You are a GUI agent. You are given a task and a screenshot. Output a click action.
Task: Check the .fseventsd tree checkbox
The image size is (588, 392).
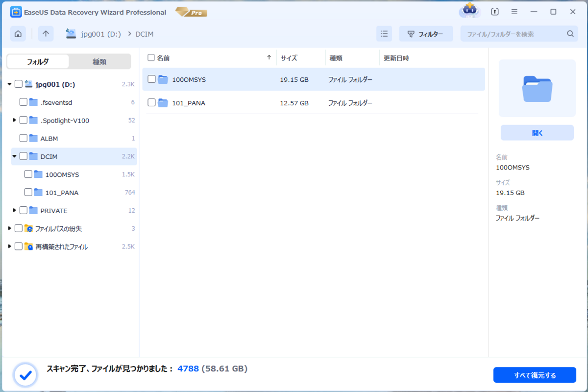click(23, 102)
